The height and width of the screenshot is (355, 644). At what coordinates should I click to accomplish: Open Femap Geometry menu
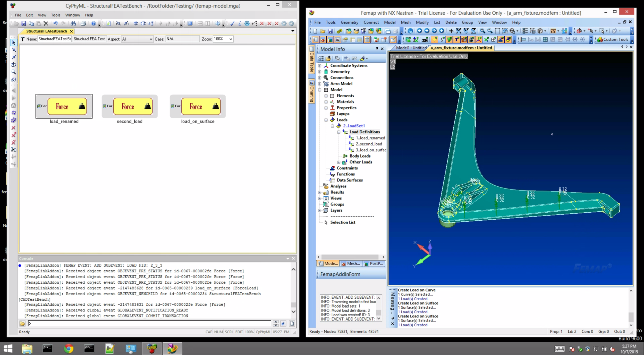point(349,22)
